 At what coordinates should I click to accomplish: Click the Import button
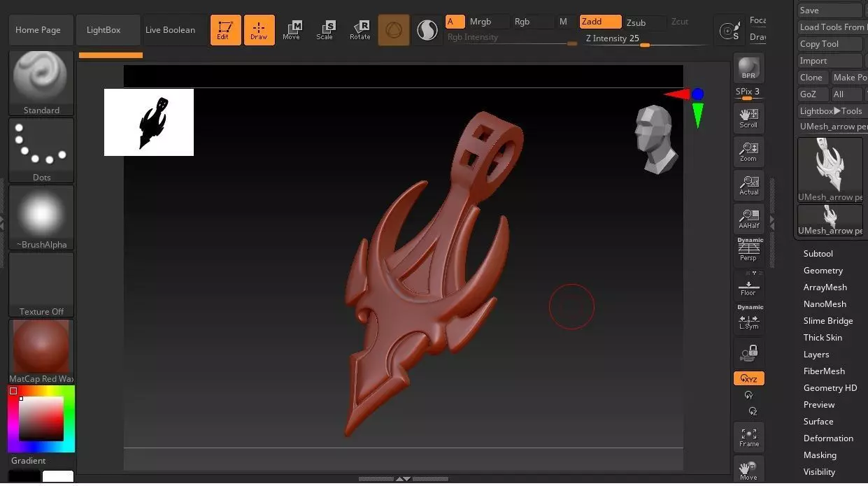click(830, 61)
